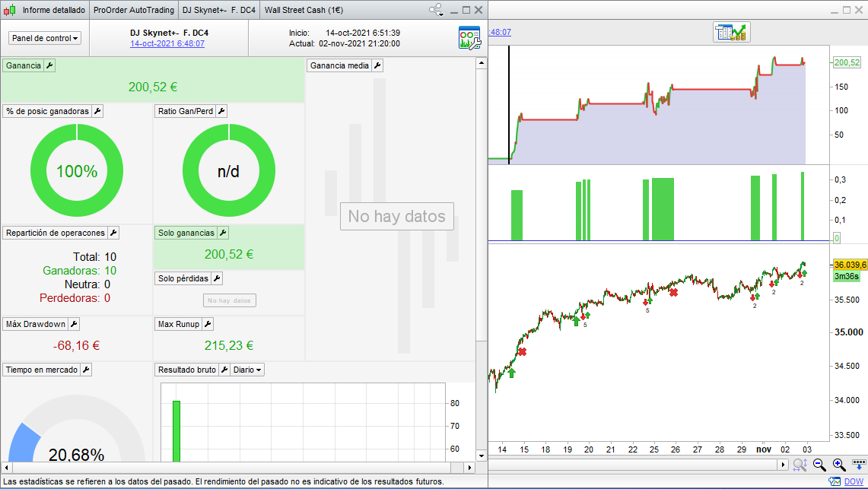Click horizontal scrollbar left arrow in report

[x=7, y=468]
